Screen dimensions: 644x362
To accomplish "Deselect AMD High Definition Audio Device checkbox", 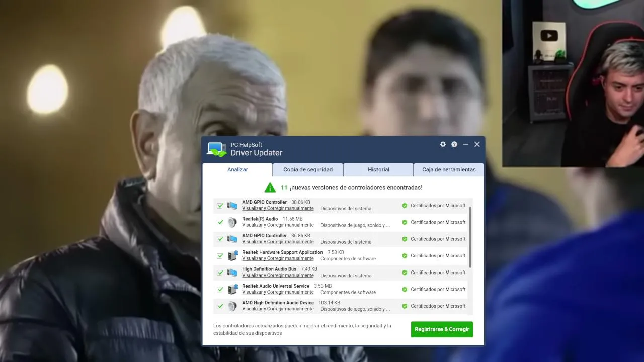I will pos(220,306).
